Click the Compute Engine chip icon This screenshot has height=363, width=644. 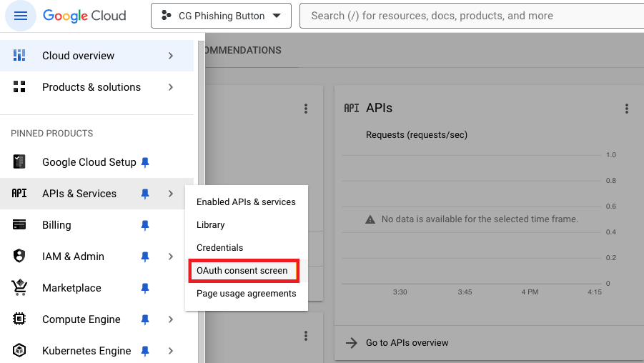coord(19,319)
